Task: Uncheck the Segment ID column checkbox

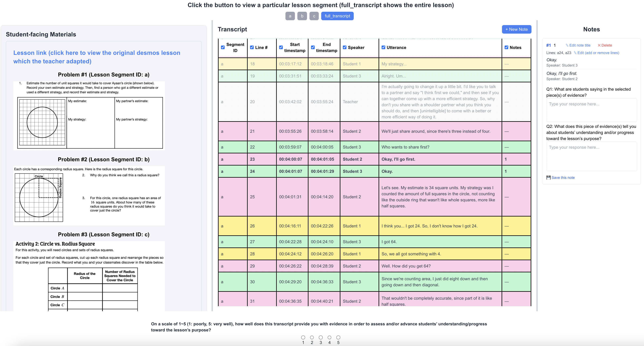Action: pyautogui.click(x=223, y=47)
